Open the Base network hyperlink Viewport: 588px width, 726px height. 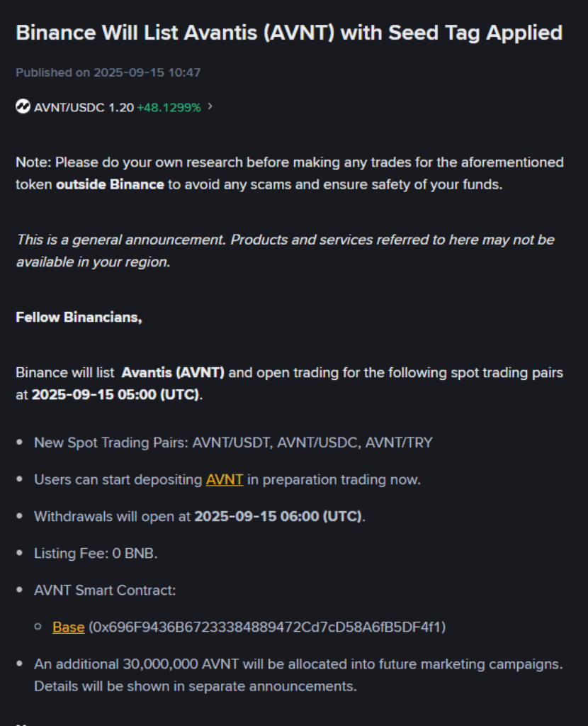pos(68,627)
